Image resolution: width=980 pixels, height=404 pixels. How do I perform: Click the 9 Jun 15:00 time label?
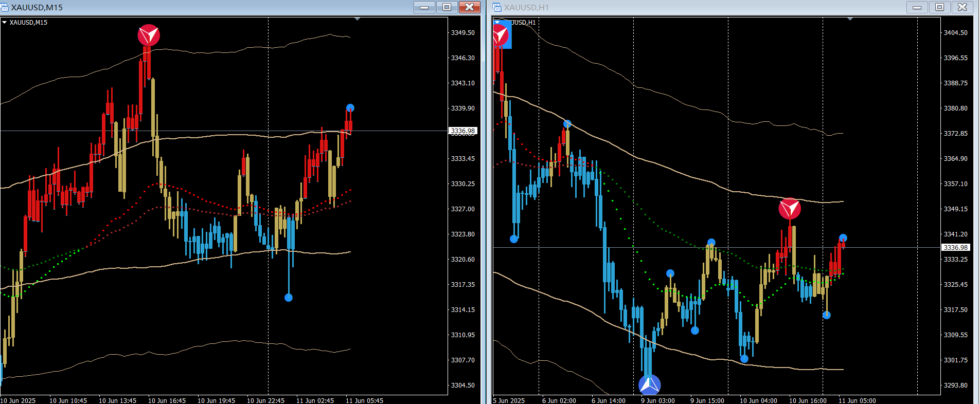pos(707,400)
